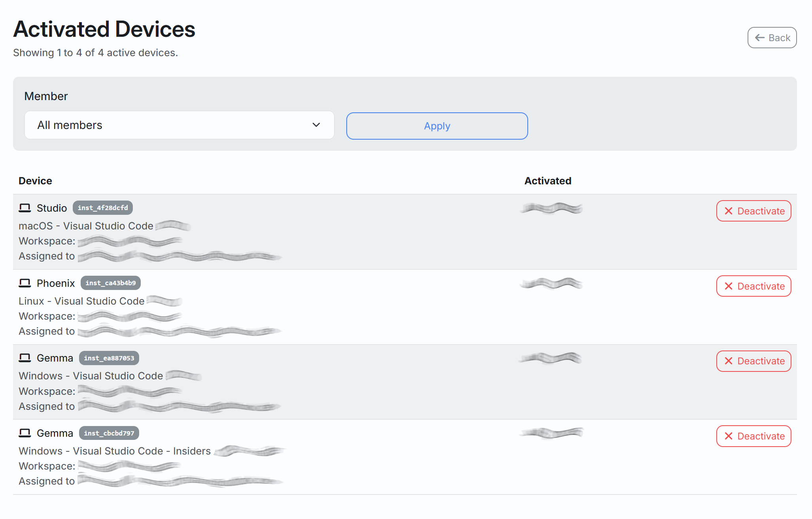Deactivate Gemma device inst_cbcbd797
The image size is (812, 519).
(x=753, y=436)
